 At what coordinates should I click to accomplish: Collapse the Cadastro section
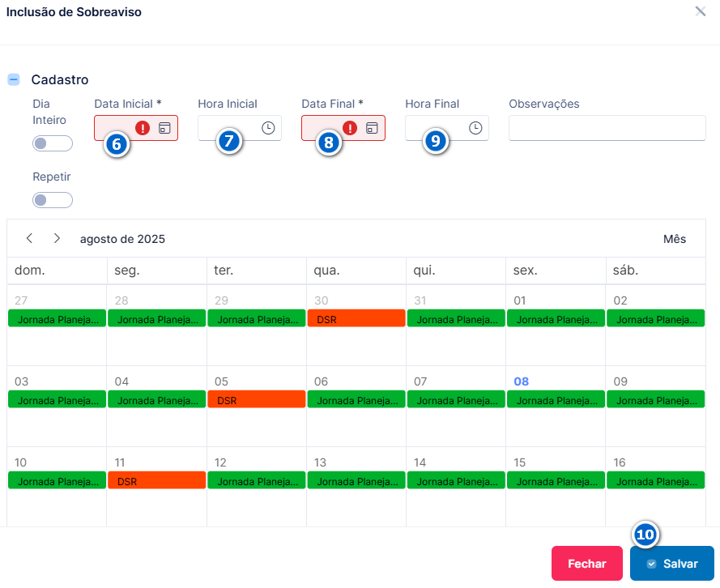coord(14,79)
